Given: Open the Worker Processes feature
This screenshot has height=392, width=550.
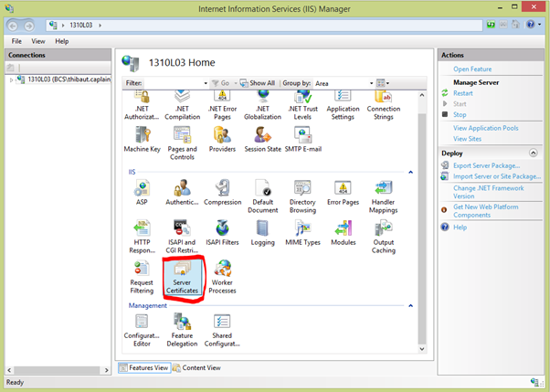Looking at the screenshot, I should click(222, 277).
